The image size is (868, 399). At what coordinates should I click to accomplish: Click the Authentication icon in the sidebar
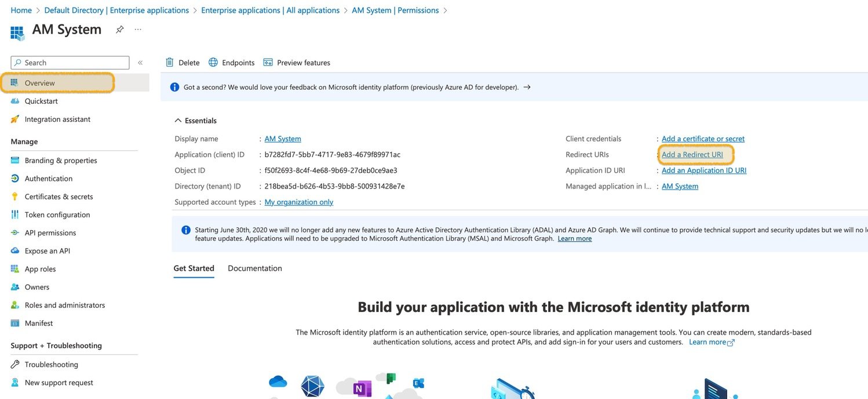tap(15, 178)
